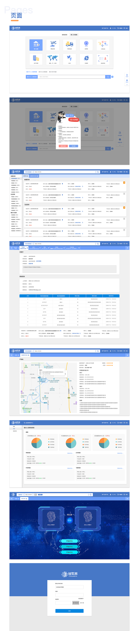
Task: Select 物流快递 truck icon on undimmed home page
Action: [x=69, y=45]
